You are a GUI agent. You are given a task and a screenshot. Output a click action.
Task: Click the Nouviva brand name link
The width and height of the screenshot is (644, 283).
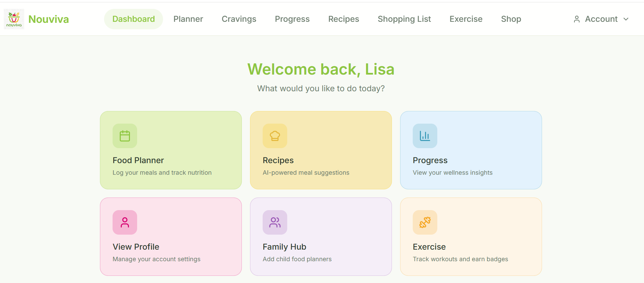(x=48, y=19)
